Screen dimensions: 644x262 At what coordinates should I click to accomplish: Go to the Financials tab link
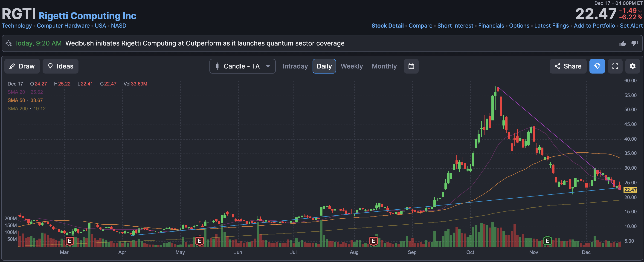pyautogui.click(x=491, y=26)
